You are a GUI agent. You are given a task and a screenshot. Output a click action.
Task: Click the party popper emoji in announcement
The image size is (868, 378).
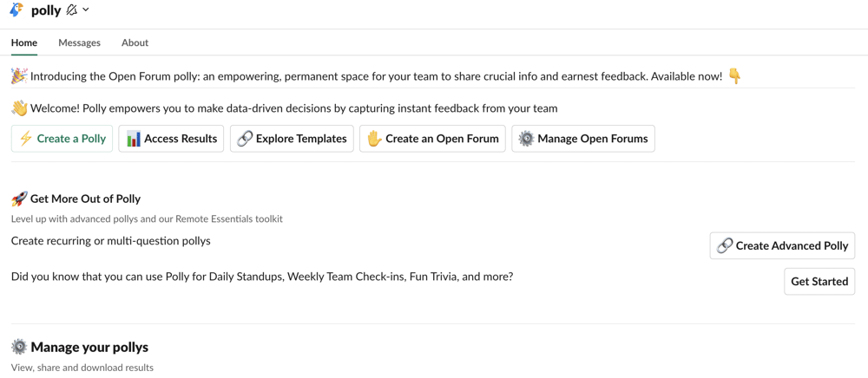coord(19,76)
